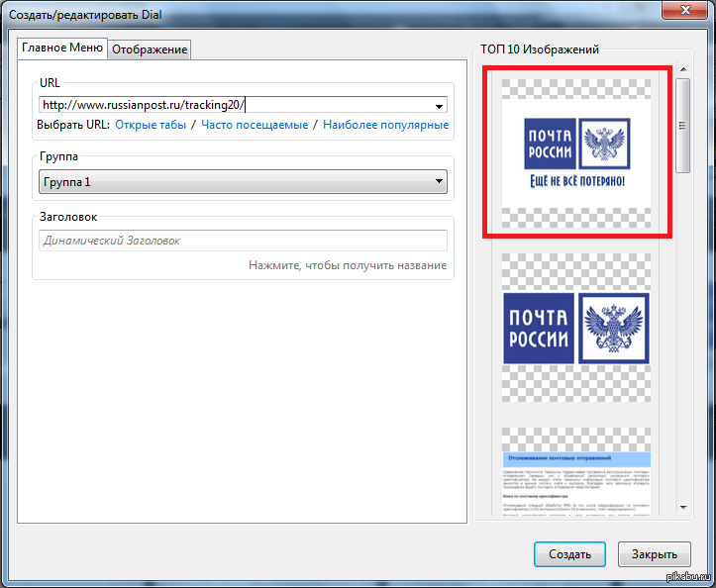The width and height of the screenshot is (716, 588).
Task: Open the Открые табы link
Action: [x=151, y=125]
